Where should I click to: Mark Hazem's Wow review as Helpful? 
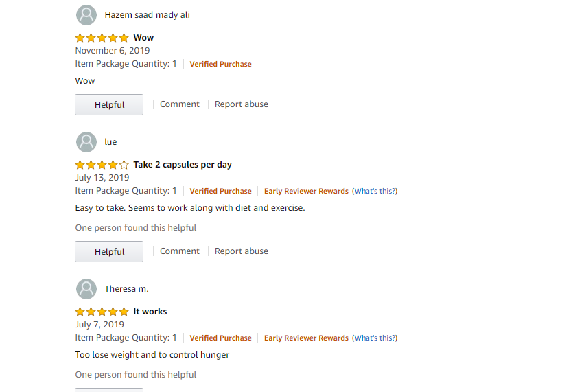coord(109,105)
